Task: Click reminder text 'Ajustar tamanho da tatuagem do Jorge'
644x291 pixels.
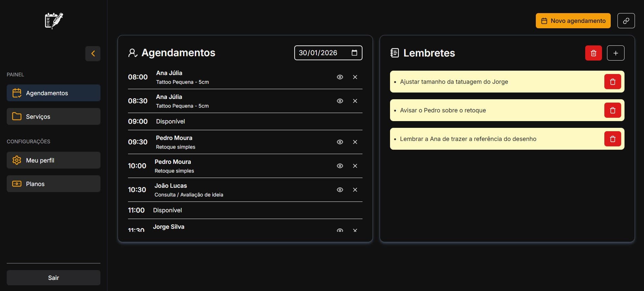Action: [454, 82]
